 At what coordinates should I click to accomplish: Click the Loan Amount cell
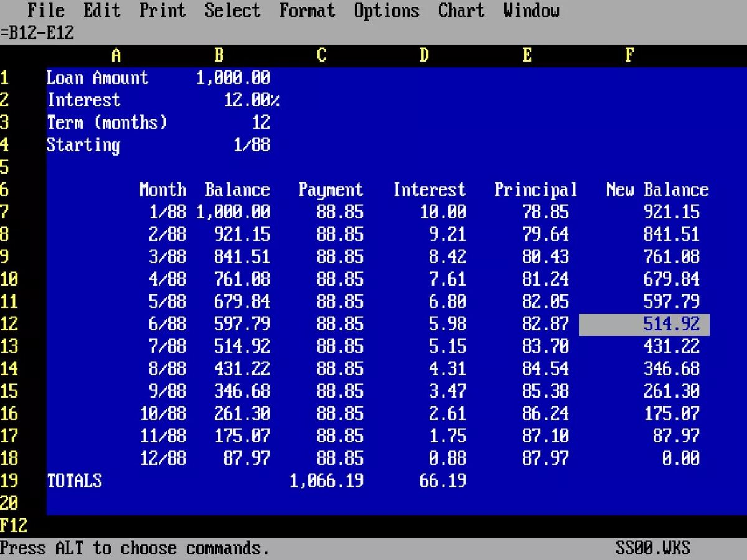coord(97,78)
